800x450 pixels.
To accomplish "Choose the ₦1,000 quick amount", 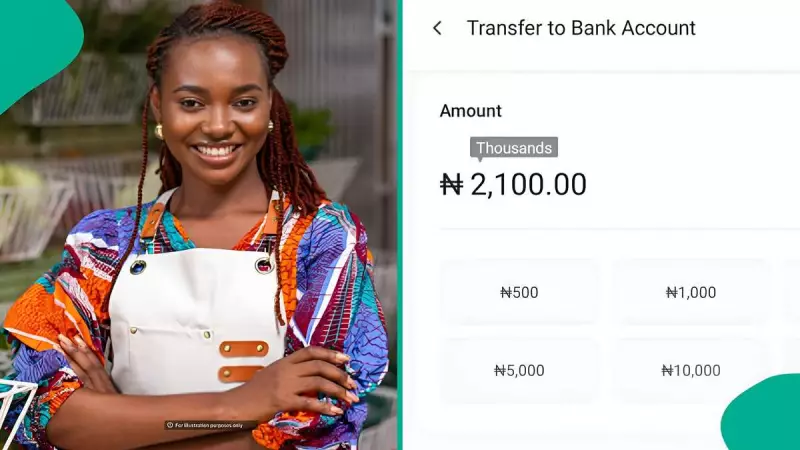I will (x=691, y=292).
